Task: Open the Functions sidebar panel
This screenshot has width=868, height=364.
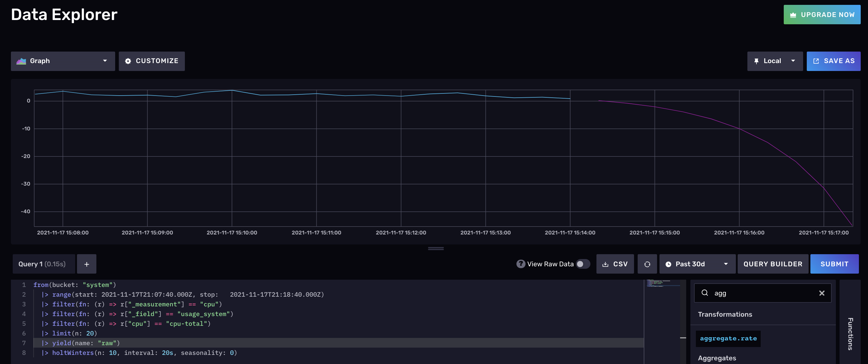Action: tap(851, 334)
